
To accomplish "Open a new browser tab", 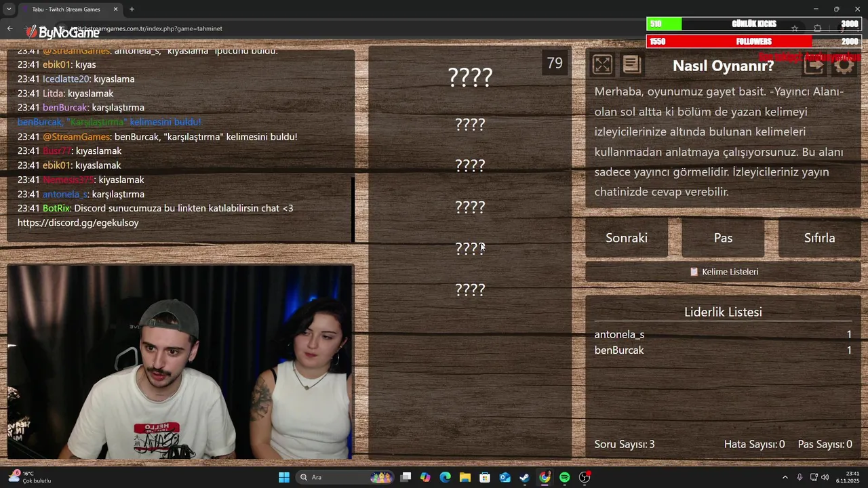I will 132,9.
